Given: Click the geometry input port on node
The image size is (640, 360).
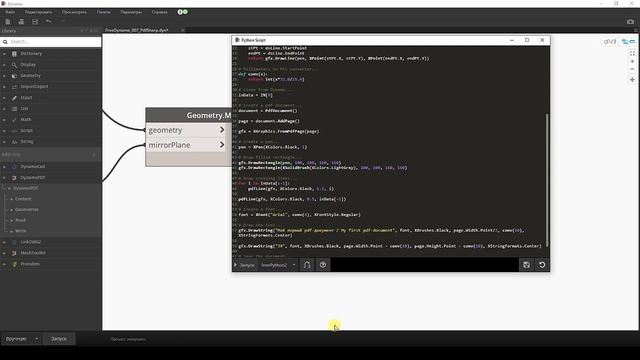Looking at the screenshot, I should click(x=186, y=130).
